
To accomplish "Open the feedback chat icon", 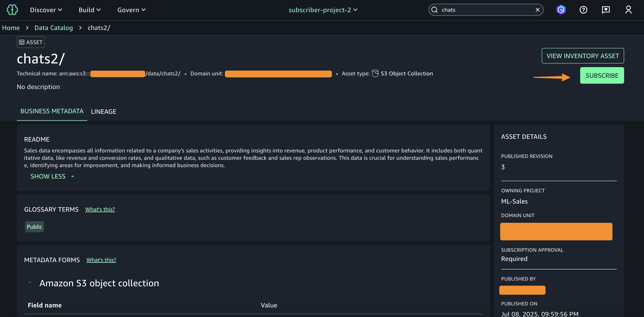I will pyautogui.click(x=606, y=10).
